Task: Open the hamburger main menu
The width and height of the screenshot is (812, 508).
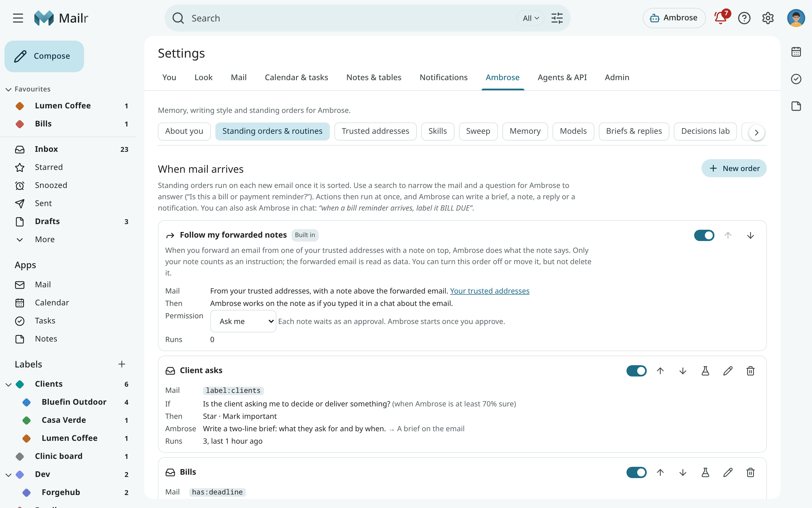Action: (x=18, y=18)
